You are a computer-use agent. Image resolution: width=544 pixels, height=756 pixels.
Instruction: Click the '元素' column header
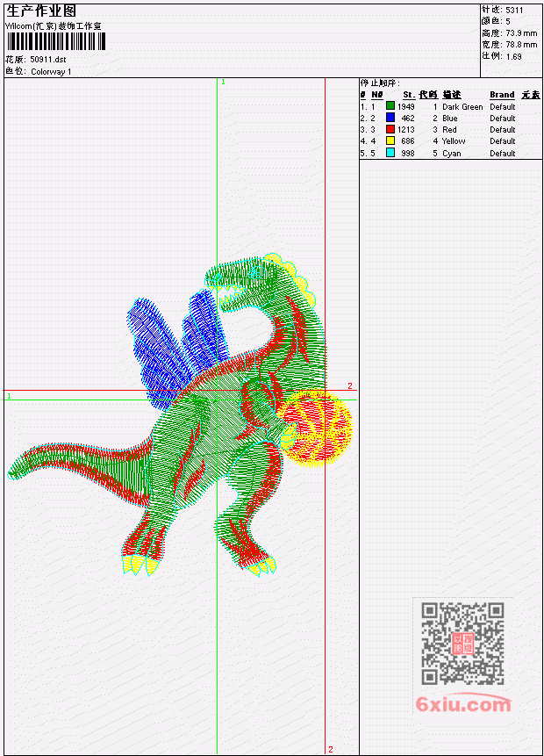coord(531,95)
